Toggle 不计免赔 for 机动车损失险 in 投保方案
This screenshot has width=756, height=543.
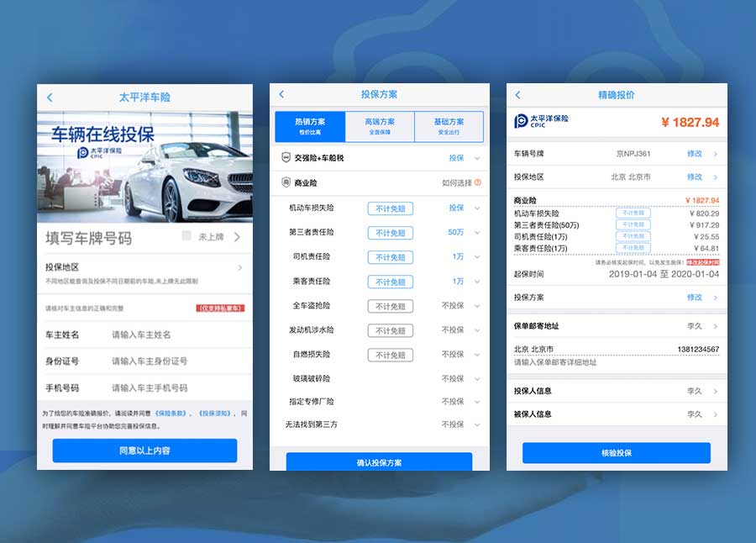[x=390, y=208]
